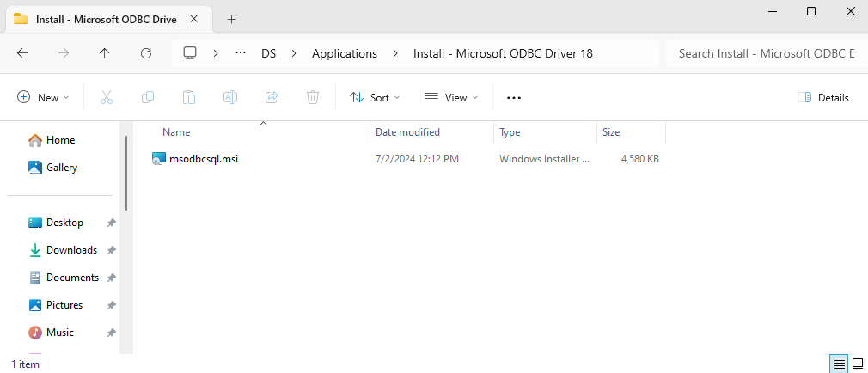The height and width of the screenshot is (373, 868).
Task: Click the Back navigation arrow
Action: pyautogui.click(x=22, y=53)
